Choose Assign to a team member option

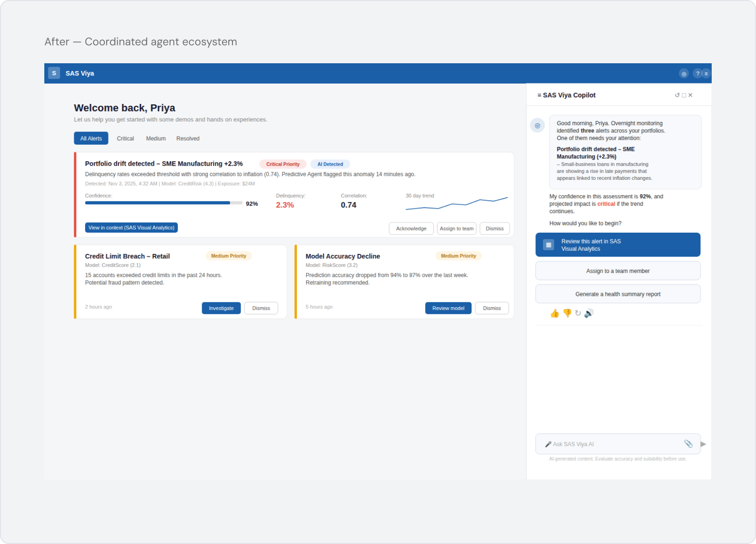[x=618, y=271]
